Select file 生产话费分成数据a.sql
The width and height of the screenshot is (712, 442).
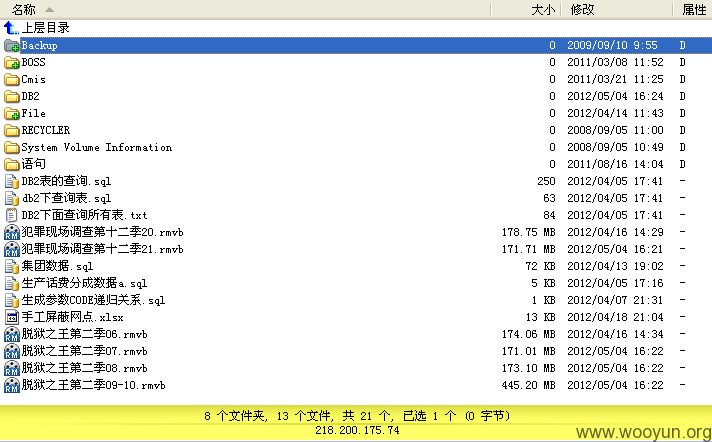click(x=84, y=283)
